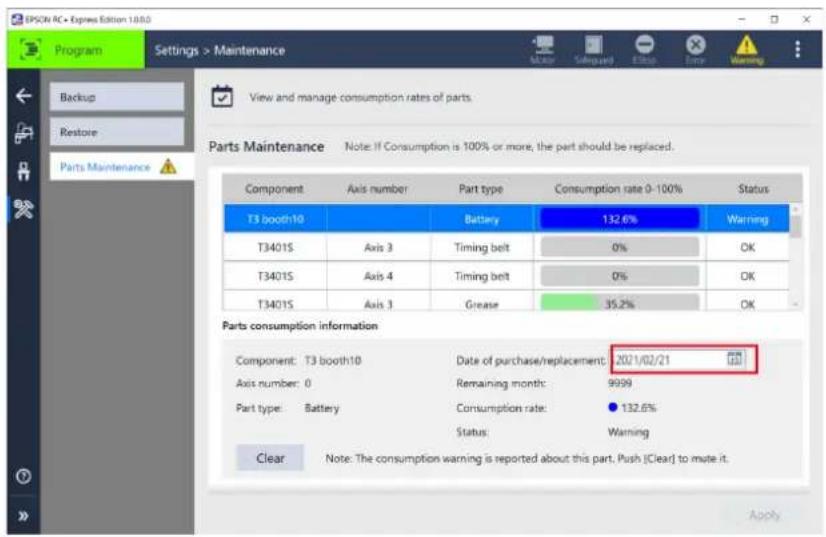Click the 132.6% consumption bar
826x537 pixels.
620,219
